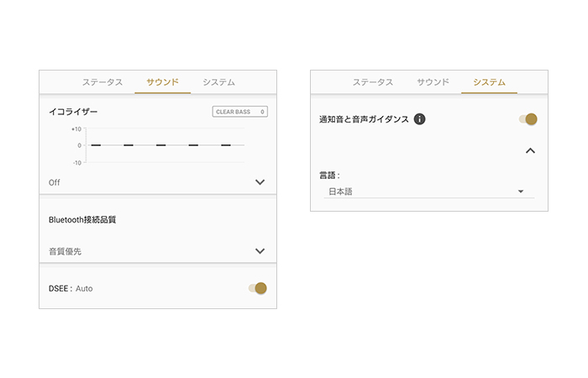Expand the Bluetooth接続品質 chevron
This screenshot has height=378, width=588.
(x=260, y=251)
